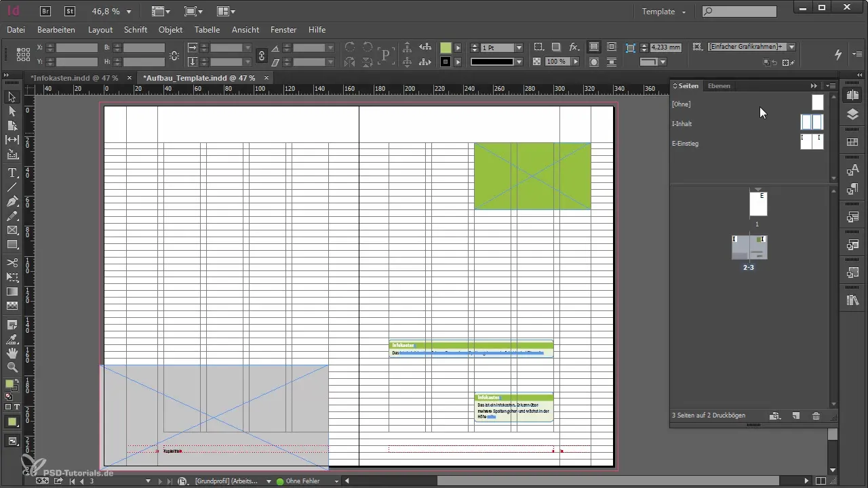Go to next page arrow
Image resolution: width=868 pixels, height=488 pixels.
[161, 481]
